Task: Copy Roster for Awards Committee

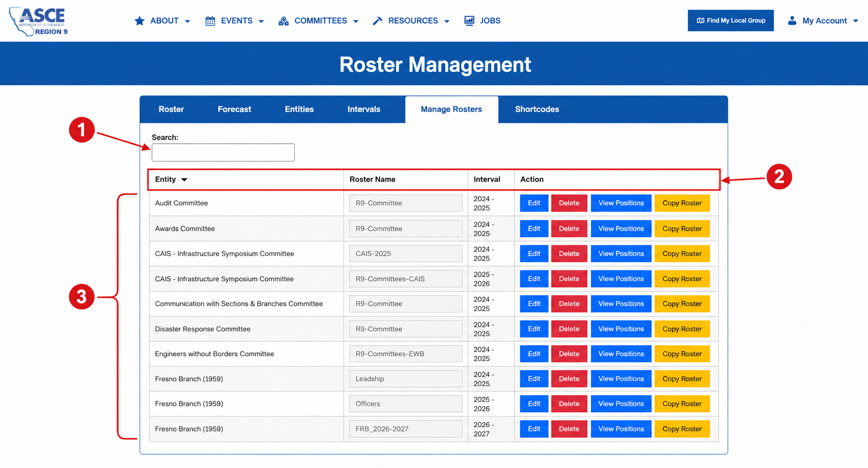Action: [x=682, y=229]
